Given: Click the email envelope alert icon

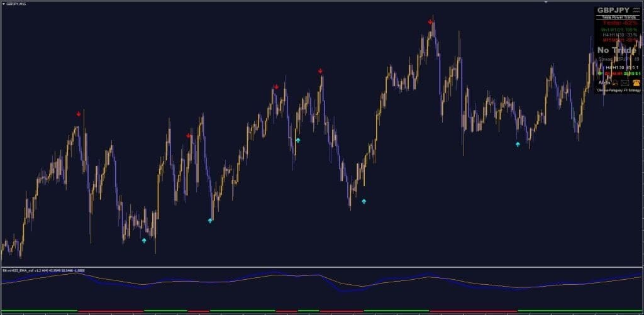Looking at the screenshot, I should click(625, 82).
